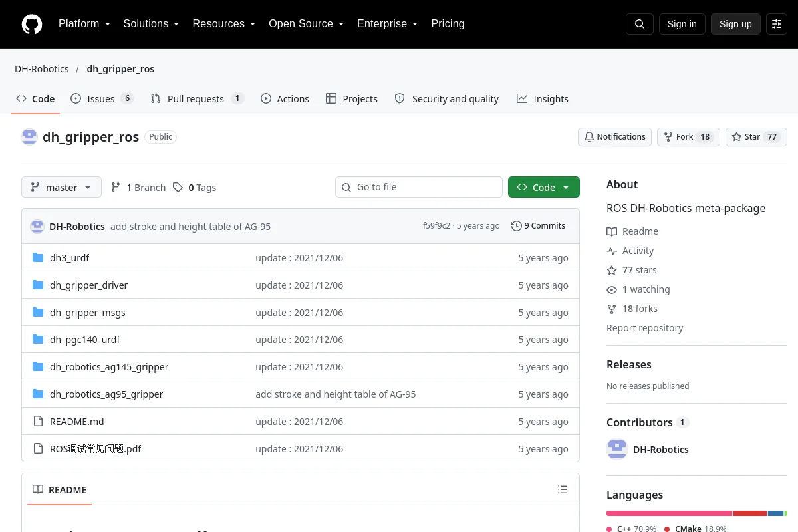Screen dimensions: 798x532
Task: Click the Sign in button
Action: (x=682, y=24)
